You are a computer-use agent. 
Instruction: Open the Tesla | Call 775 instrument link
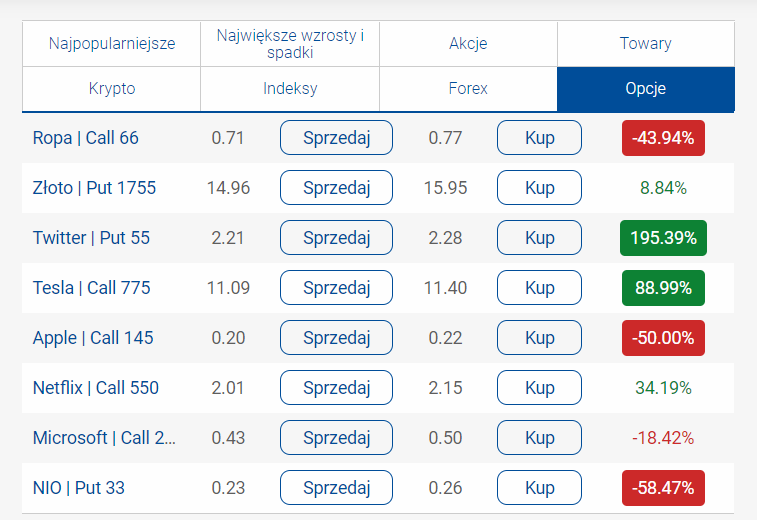(x=91, y=288)
